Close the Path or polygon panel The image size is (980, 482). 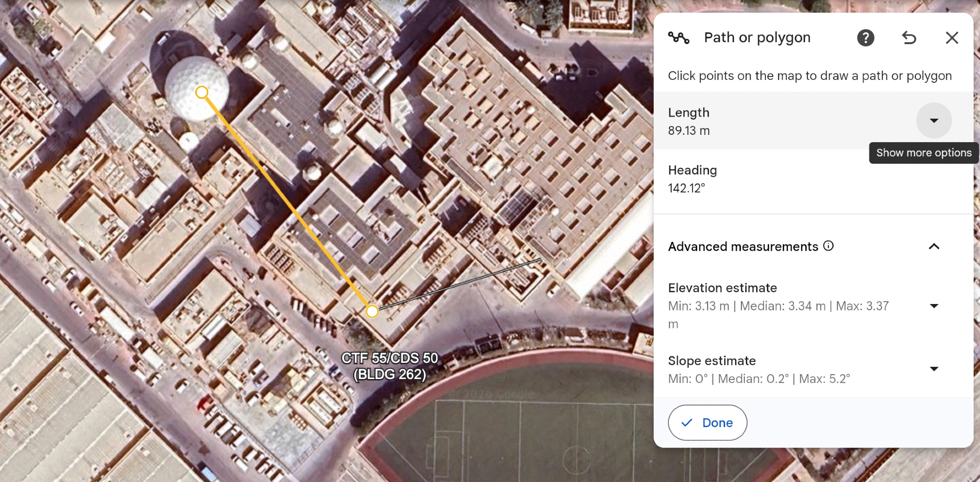(x=952, y=38)
